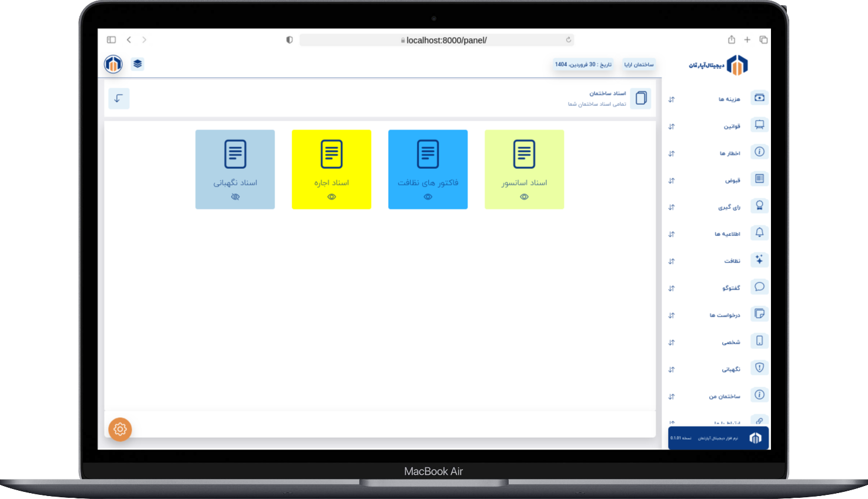Expand the اخطار ها menu arrows
The image size is (868, 499).
[672, 154]
